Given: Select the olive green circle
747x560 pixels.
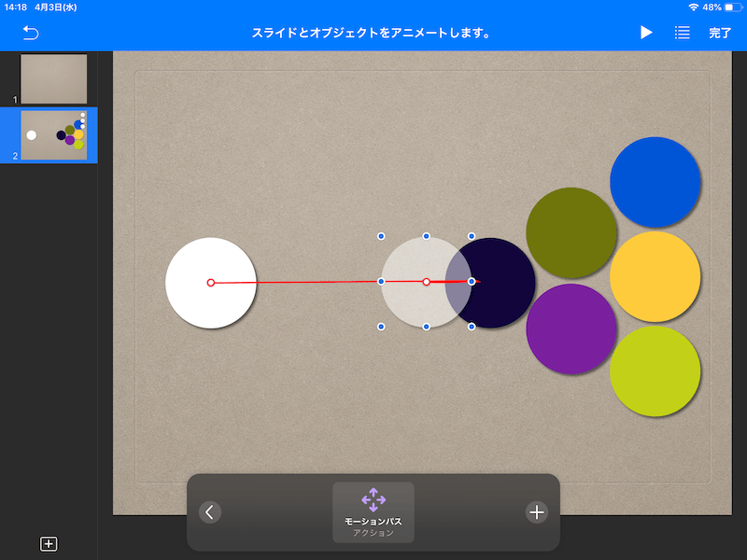Looking at the screenshot, I should point(571,232).
